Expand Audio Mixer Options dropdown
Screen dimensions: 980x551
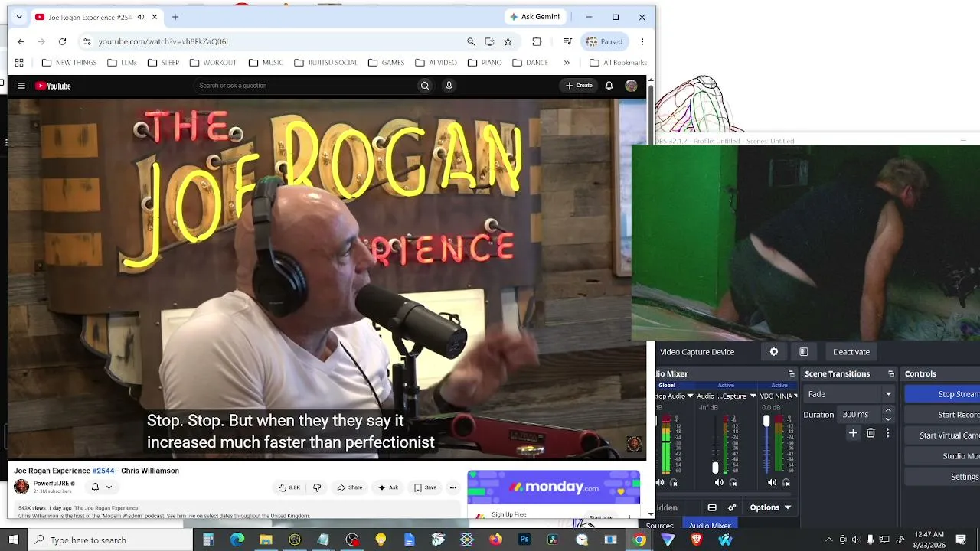[770, 507]
